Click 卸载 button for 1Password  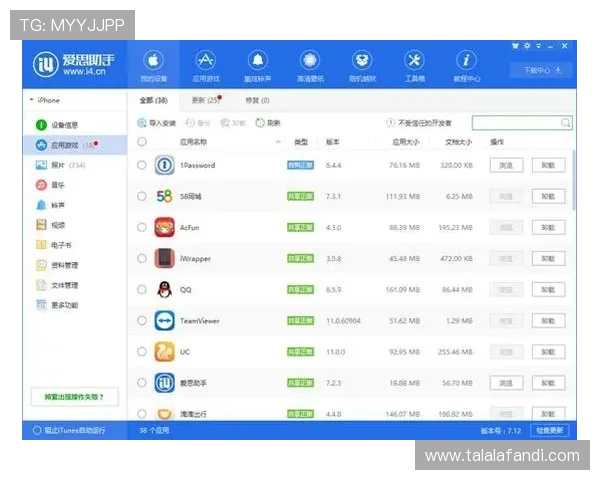[548, 165]
